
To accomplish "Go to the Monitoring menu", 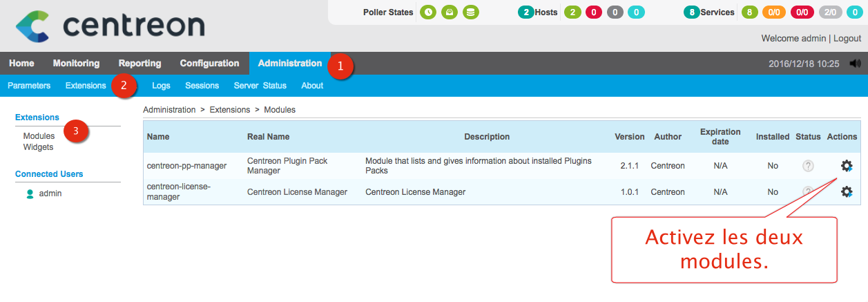I will pos(76,64).
